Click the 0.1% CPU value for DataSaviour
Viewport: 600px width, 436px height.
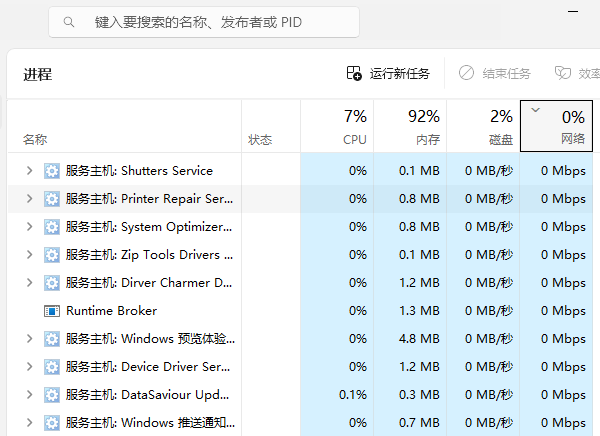353,394
